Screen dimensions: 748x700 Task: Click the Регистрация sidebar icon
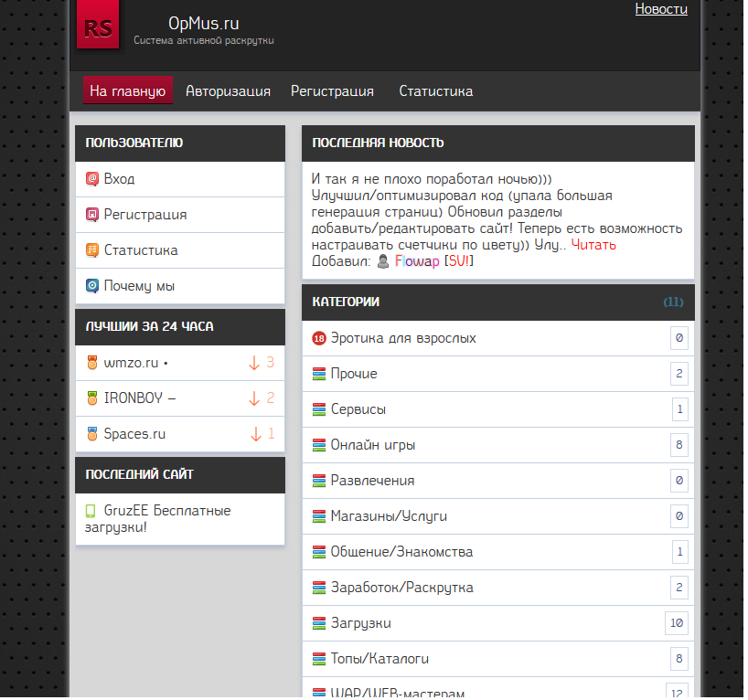91,215
